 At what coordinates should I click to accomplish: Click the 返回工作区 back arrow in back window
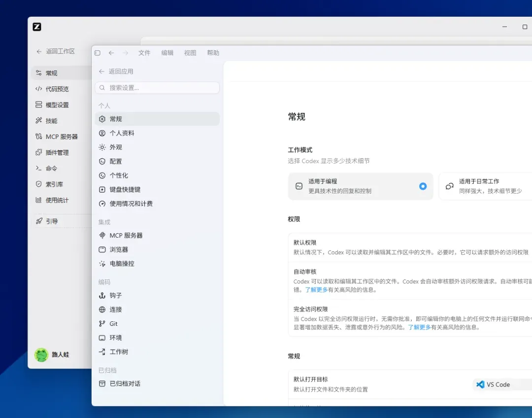(39, 51)
